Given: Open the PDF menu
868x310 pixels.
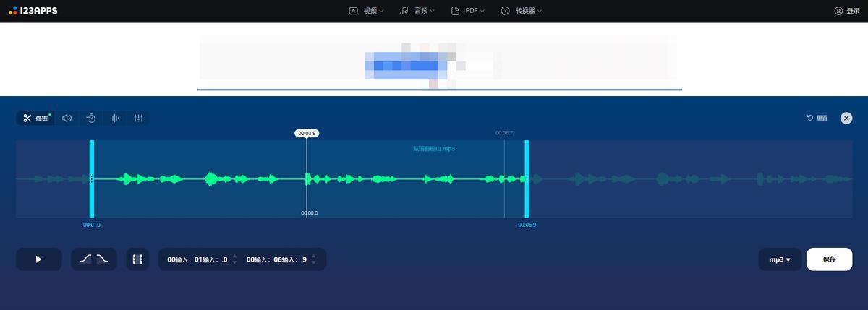Looking at the screenshot, I should [467, 11].
